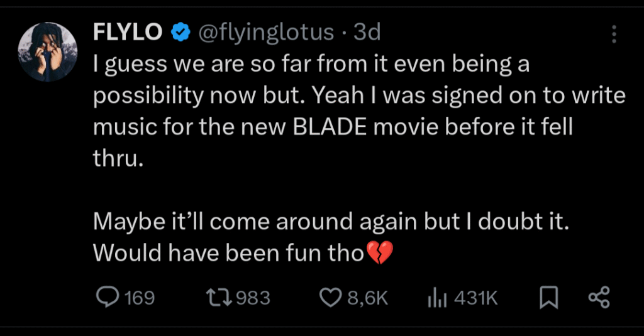
Task: Visit the @flyinglotus handle link
Action: (266, 33)
